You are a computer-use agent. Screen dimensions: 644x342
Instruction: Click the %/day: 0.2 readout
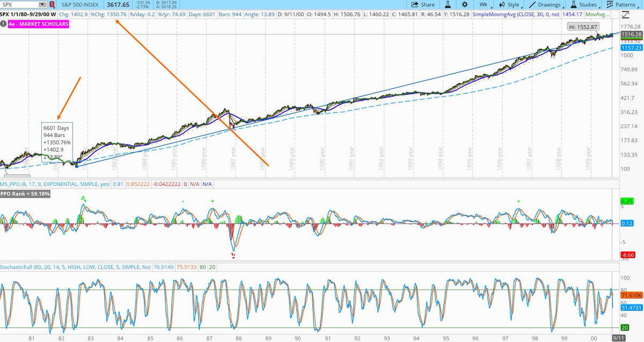point(142,14)
